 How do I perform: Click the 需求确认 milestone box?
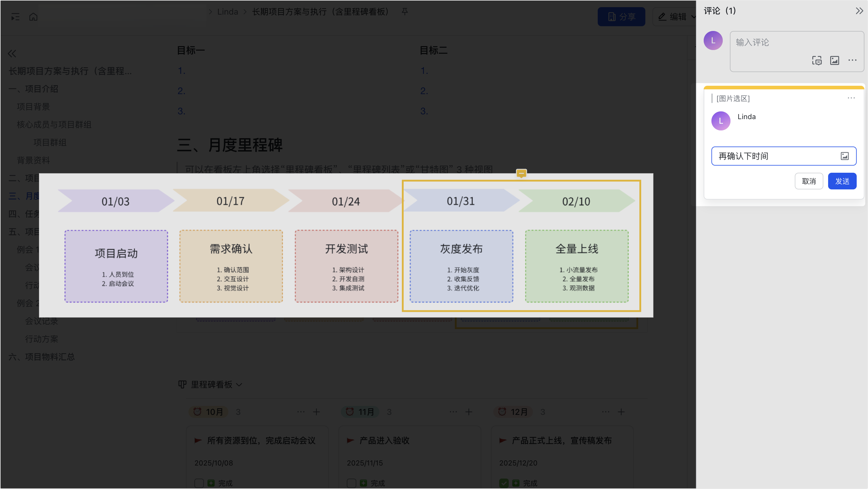point(231,266)
